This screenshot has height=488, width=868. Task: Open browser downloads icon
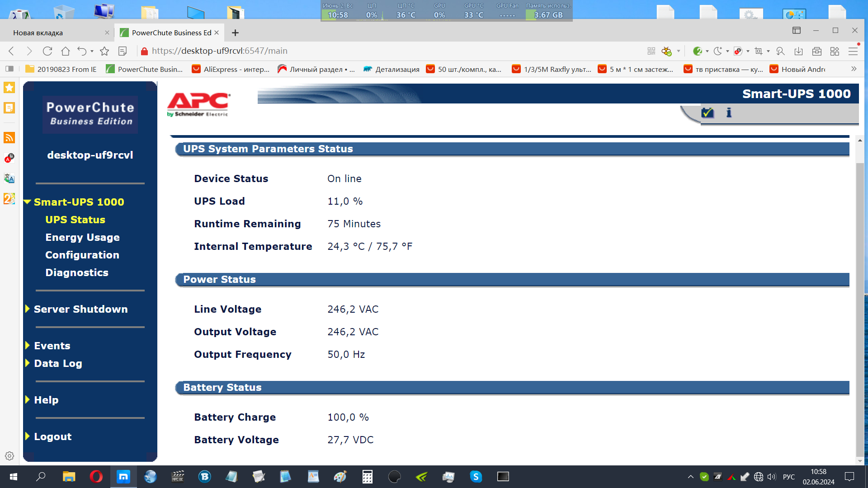point(799,51)
